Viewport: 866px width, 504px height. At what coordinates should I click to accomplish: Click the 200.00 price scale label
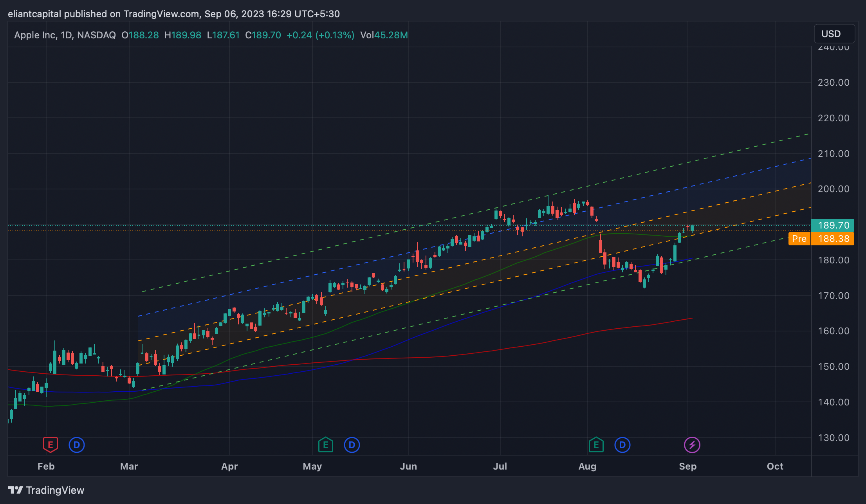834,189
